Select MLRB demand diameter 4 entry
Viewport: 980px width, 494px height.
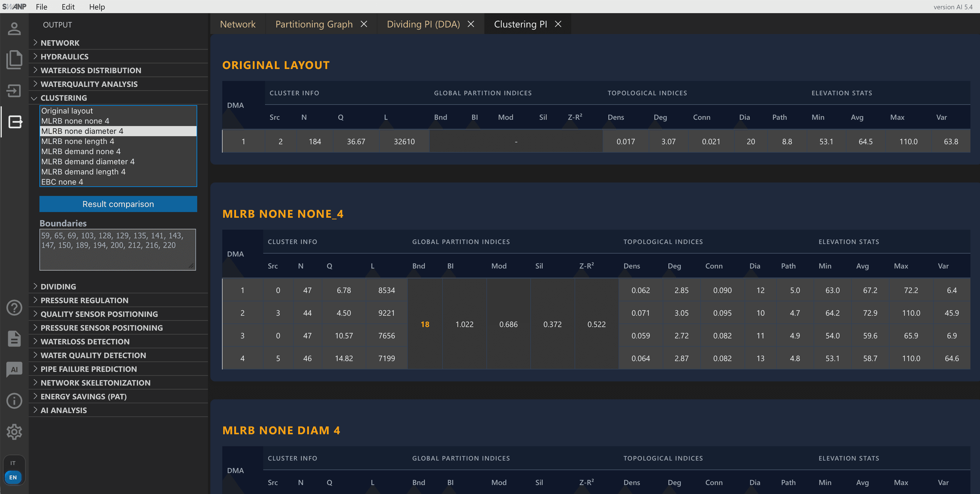point(118,161)
